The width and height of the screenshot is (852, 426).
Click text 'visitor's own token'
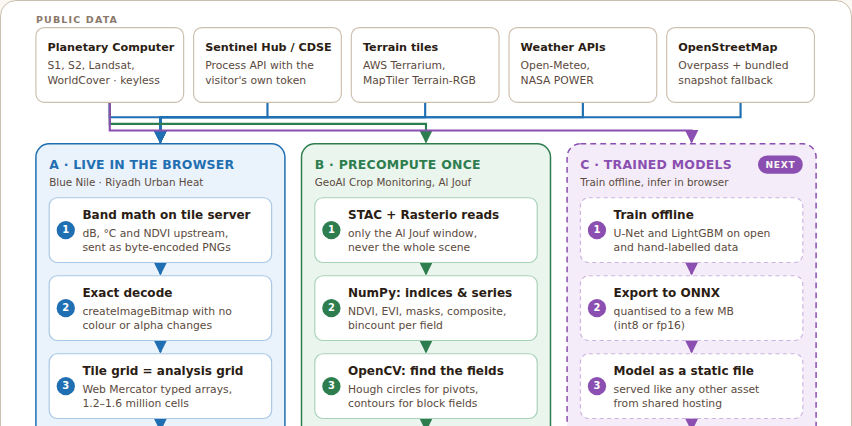coord(255,80)
